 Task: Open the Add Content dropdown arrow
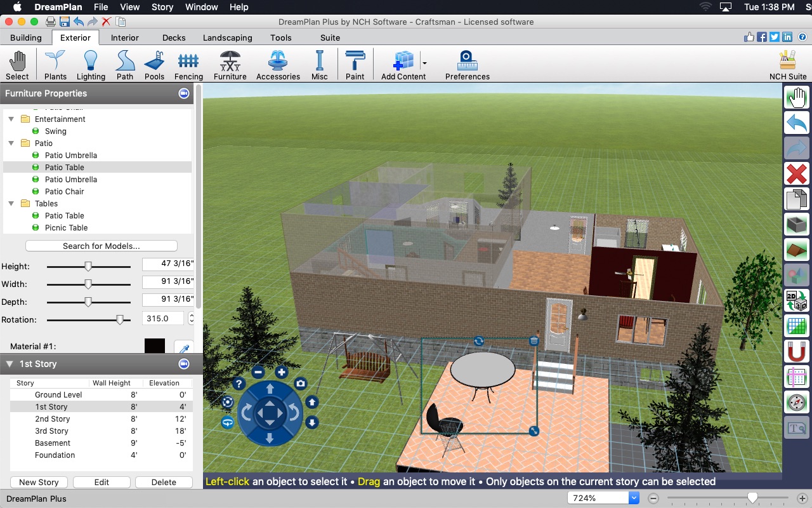pyautogui.click(x=424, y=63)
